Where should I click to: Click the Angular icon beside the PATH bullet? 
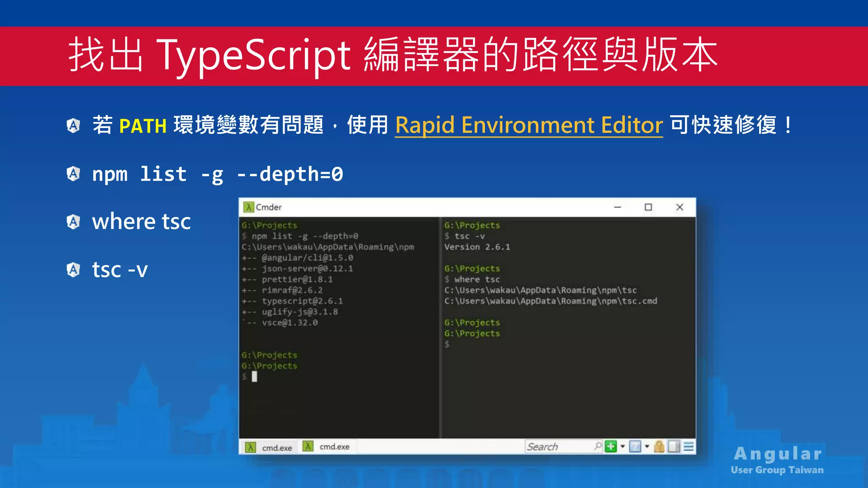(x=73, y=125)
